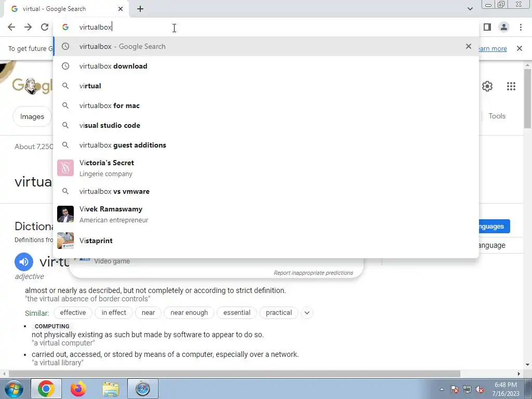Select 'virtualbox for mac' suggestion

pos(266,105)
